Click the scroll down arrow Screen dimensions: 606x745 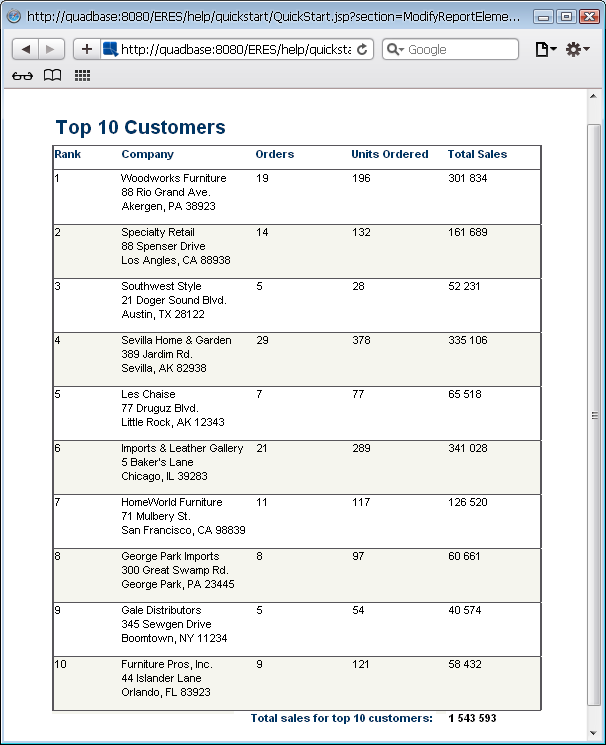click(x=594, y=733)
